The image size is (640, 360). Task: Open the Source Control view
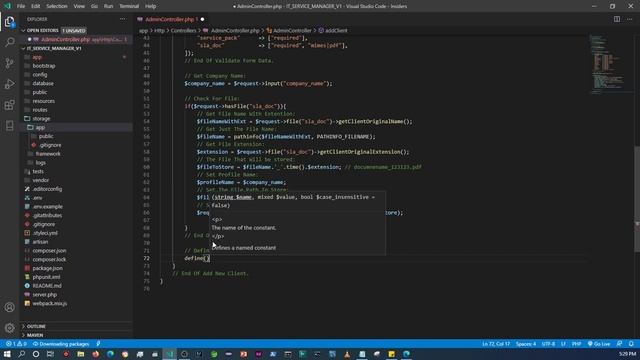[x=9, y=63]
